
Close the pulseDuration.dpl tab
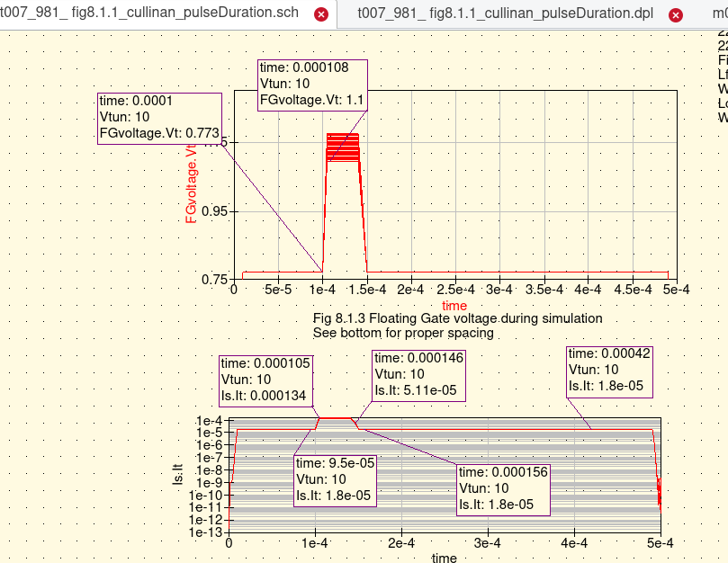[674, 14]
